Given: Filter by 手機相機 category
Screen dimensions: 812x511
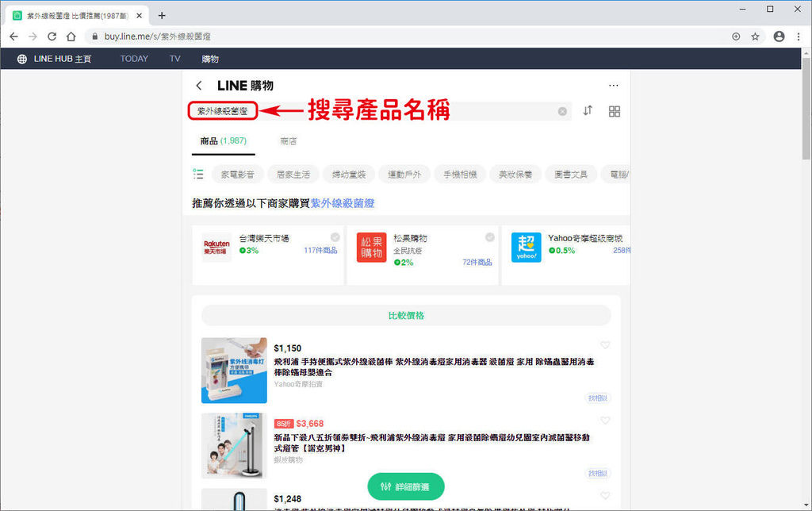Looking at the screenshot, I should click(x=460, y=174).
